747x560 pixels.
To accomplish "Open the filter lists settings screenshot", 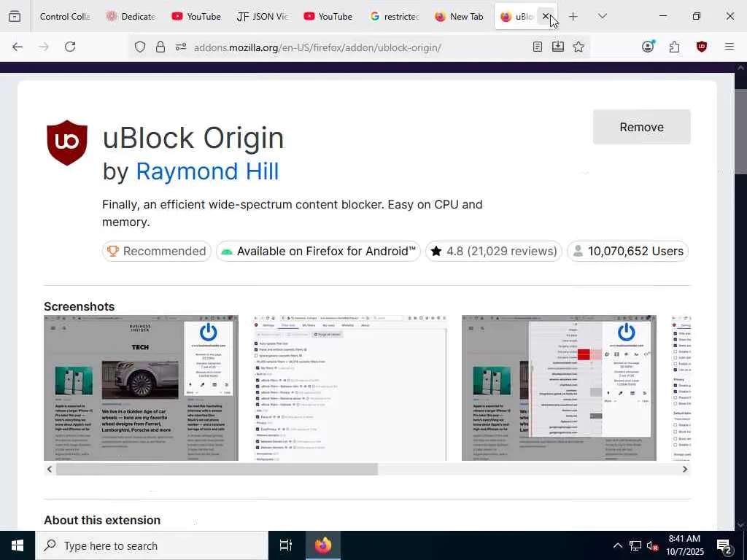I will (x=349, y=388).
